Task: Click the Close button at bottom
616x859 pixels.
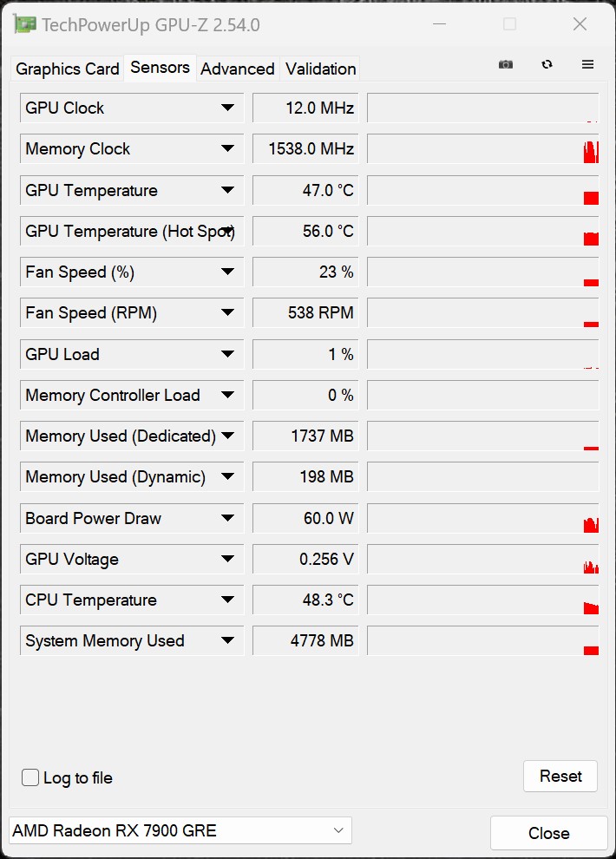Action: pyautogui.click(x=548, y=833)
